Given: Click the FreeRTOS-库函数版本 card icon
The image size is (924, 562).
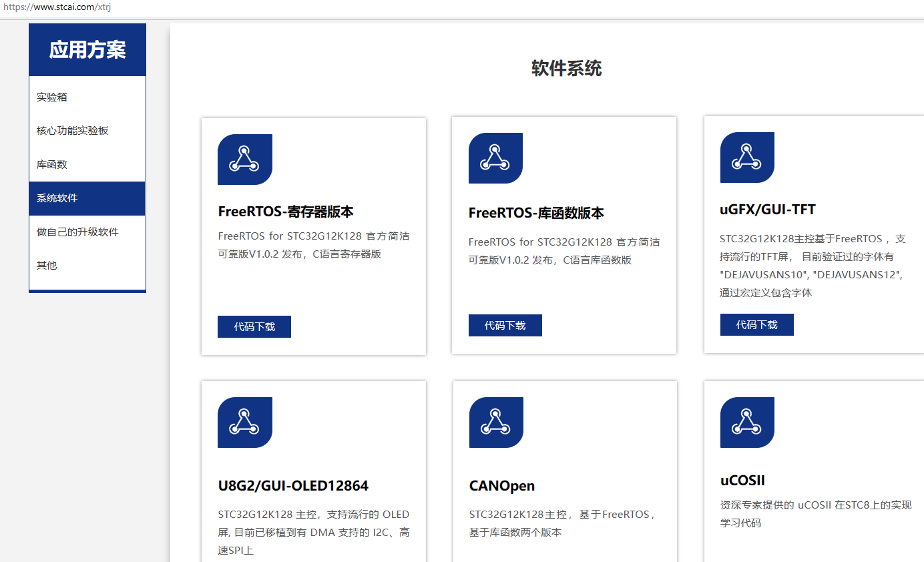Looking at the screenshot, I should (495, 158).
